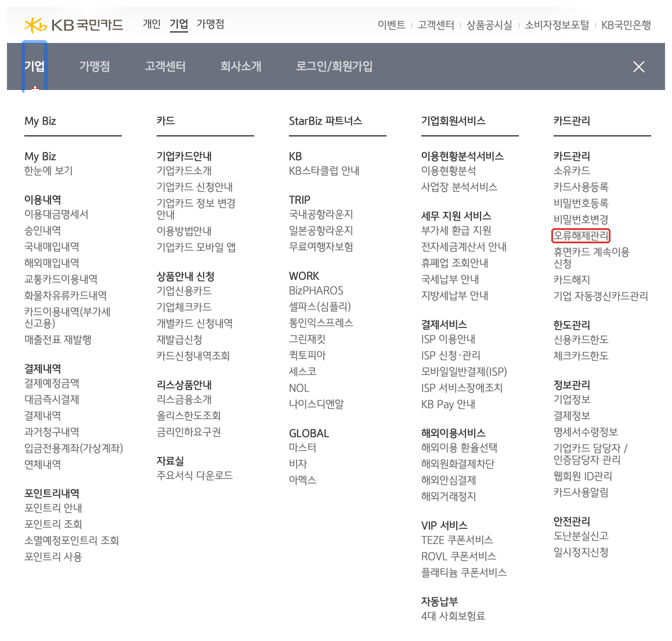Viewport: 672px width, 641px height.
Task: Open 기업카드소개
Action: point(184,171)
